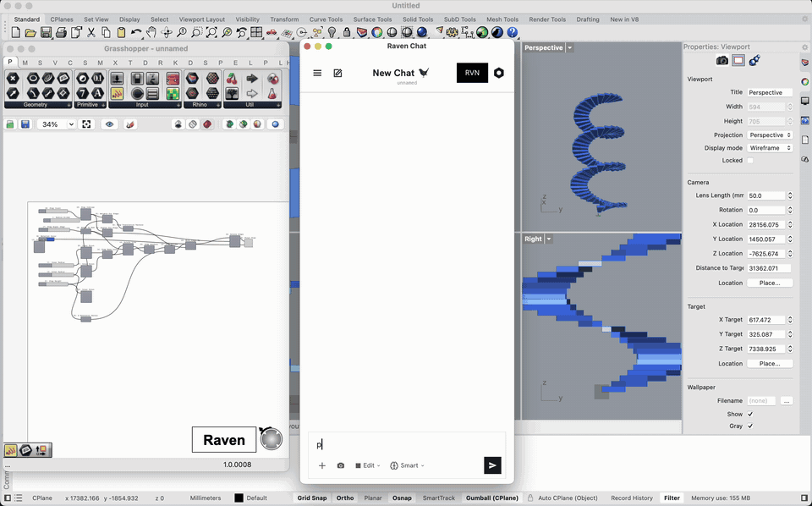Click the camera screenshot icon in Raven Chat
This screenshot has width=812, height=506.
[340, 465]
